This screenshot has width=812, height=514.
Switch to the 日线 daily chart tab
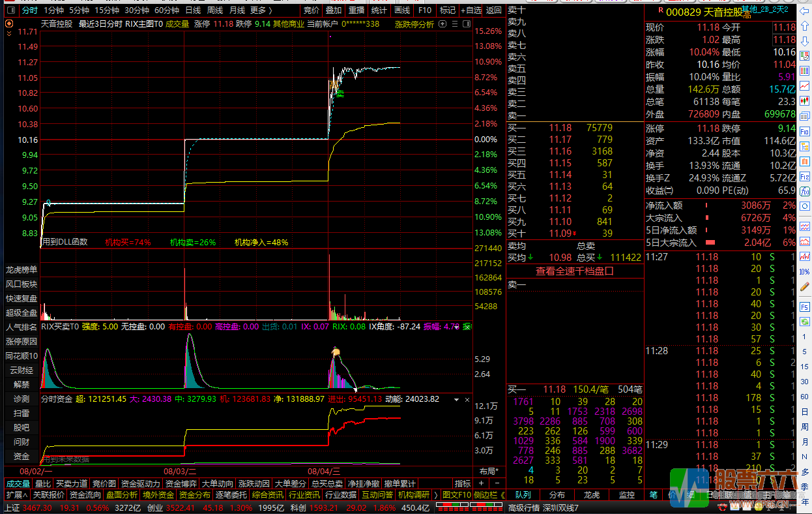pyautogui.click(x=193, y=10)
